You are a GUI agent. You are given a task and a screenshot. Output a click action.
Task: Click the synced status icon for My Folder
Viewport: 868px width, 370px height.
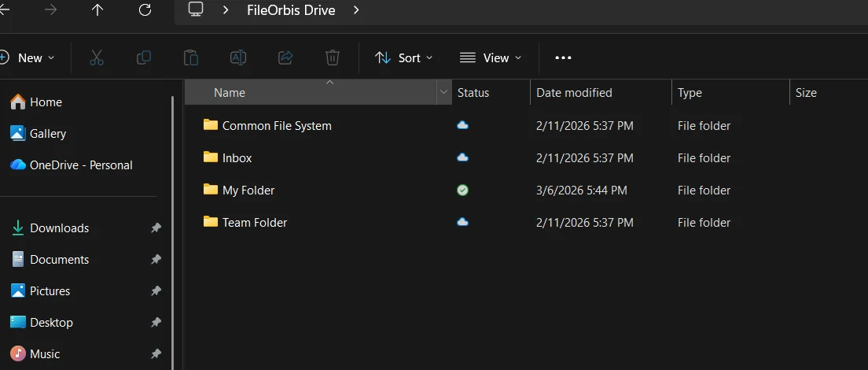[x=463, y=190]
